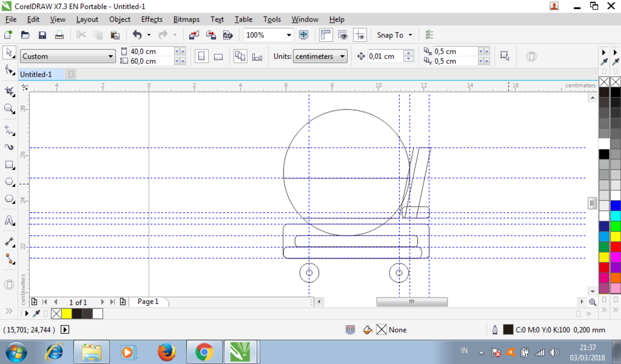Select the Text tool

tap(9, 220)
